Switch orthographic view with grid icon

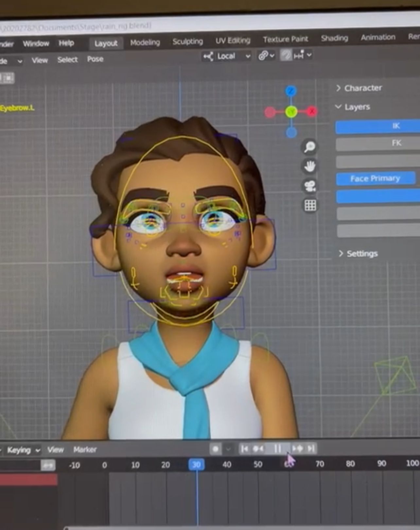point(310,206)
